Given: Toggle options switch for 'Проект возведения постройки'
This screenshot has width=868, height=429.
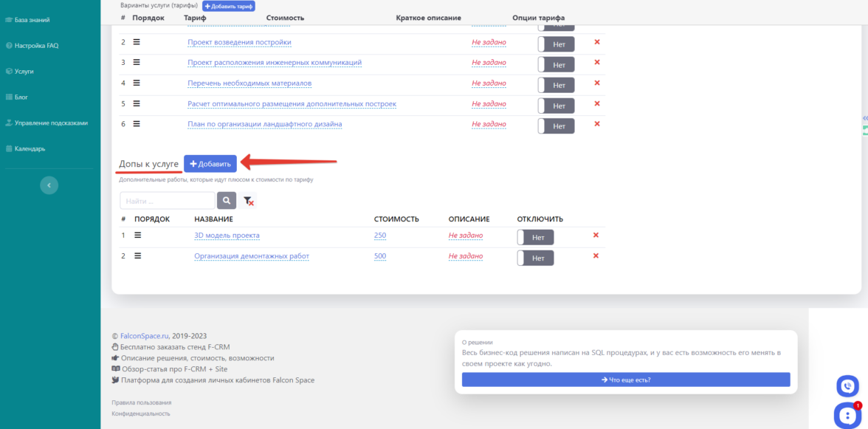Looking at the screenshot, I should pos(556,44).
